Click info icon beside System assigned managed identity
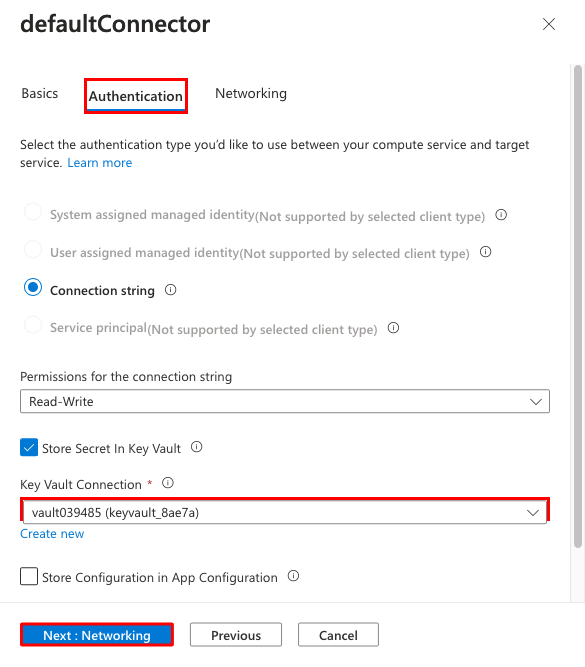 pos(501,215)
